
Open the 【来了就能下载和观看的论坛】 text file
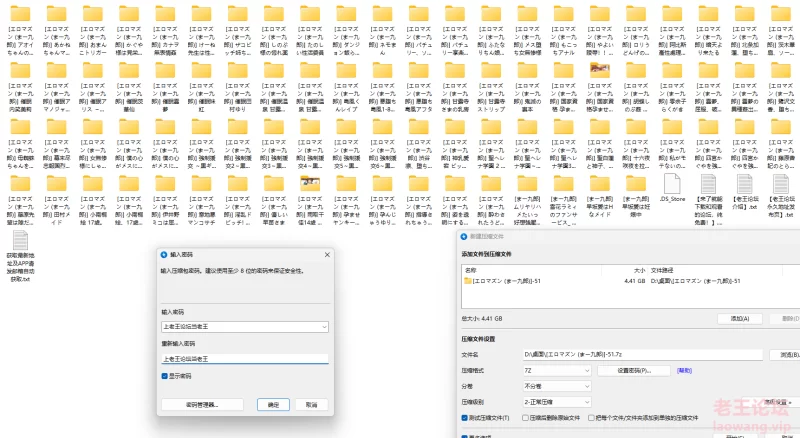pos(708,184)
